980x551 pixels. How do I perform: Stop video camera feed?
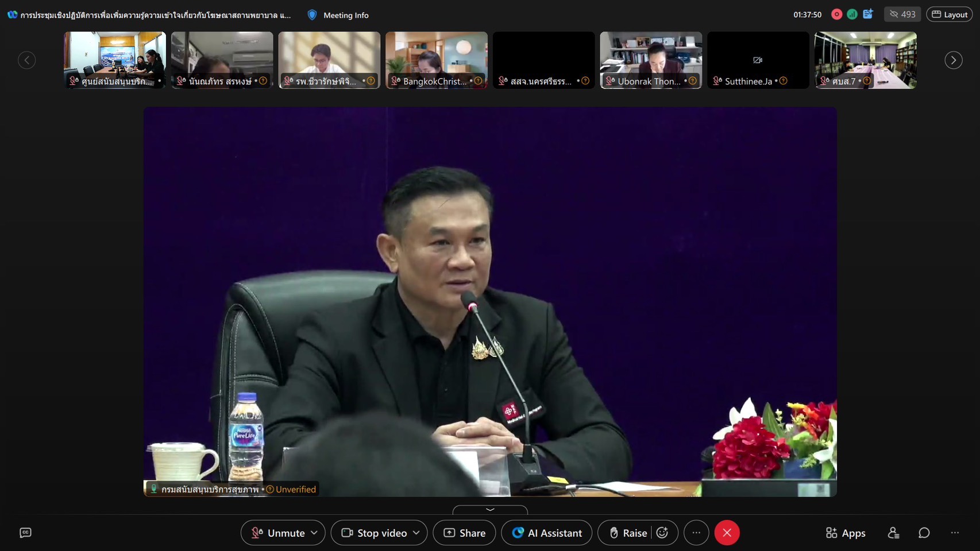click(374, 533)
